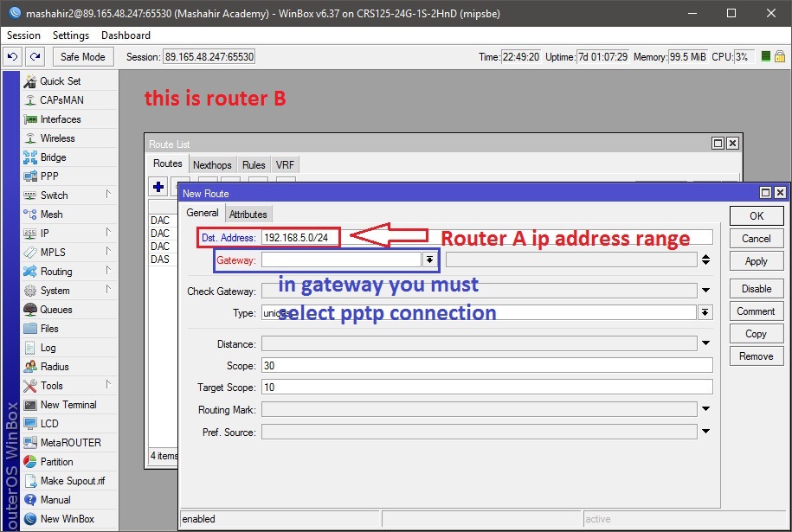Add new route with blue plus
Screen dimensions: 792x532
(158, 187)
